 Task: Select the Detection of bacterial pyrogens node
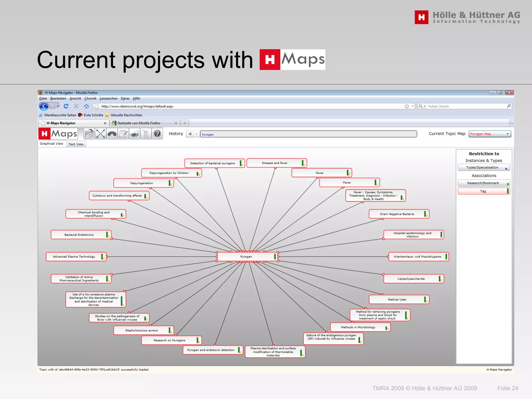[x=215, y=163]
